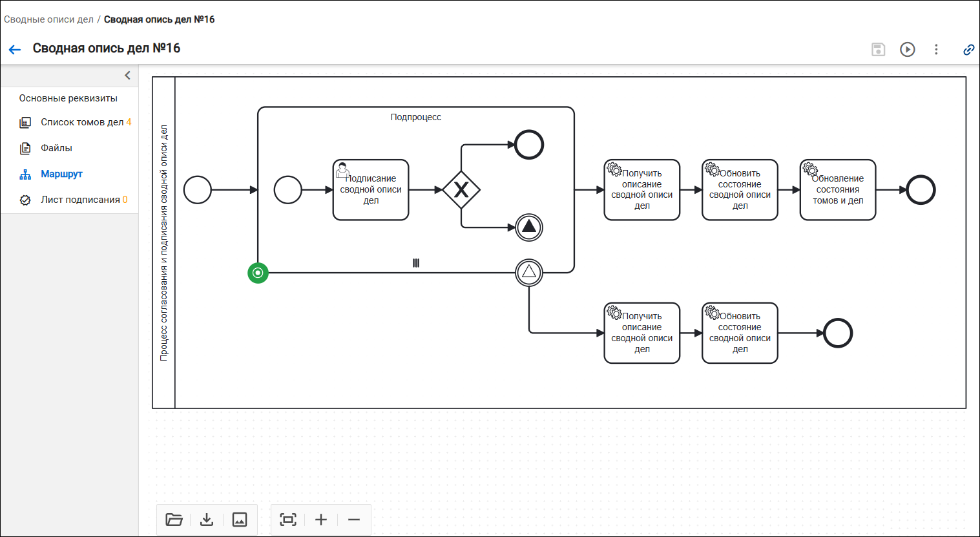
Task: Select the lower branch end event circle
Action: pyautogui.click(x=838, y=333)
